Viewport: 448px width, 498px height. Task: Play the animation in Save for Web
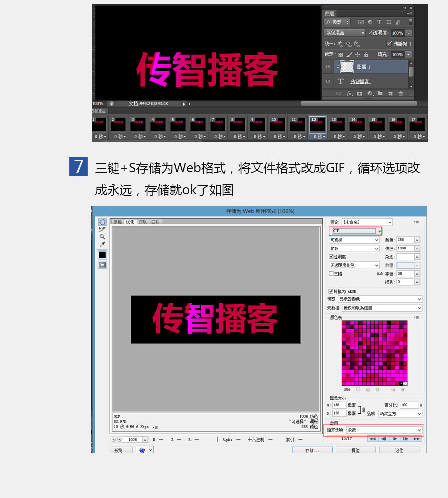click(x=395, y=439)
